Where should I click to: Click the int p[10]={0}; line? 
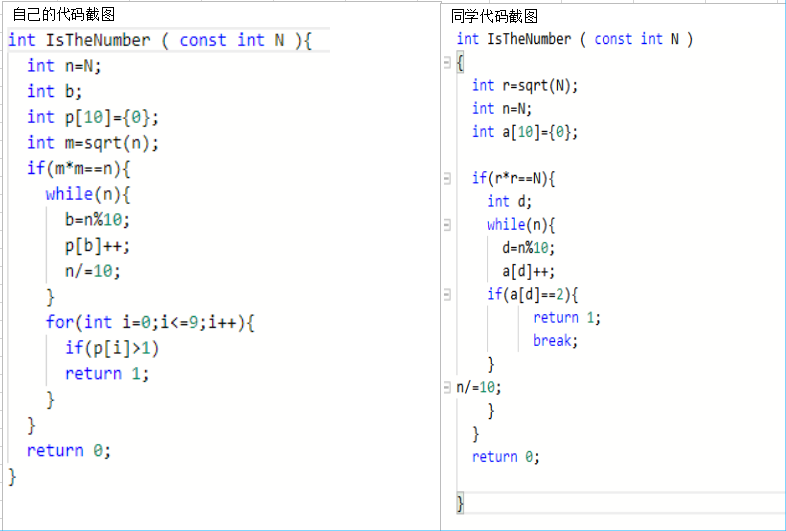(93, 117)
